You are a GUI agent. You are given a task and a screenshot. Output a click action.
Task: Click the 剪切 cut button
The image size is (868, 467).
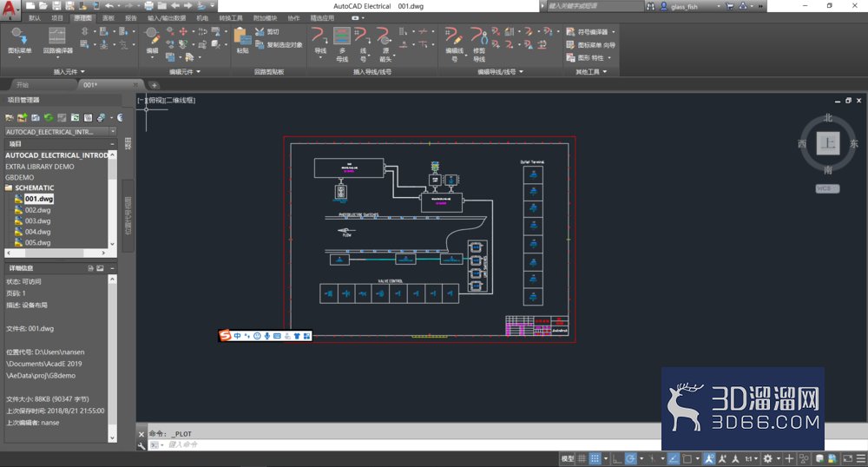coord(266,31)
